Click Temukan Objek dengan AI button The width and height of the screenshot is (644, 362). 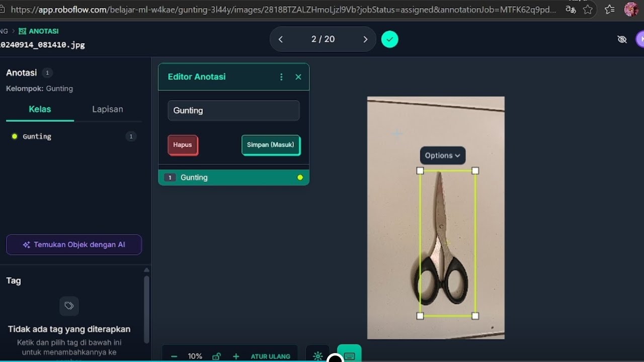point(74,245)
